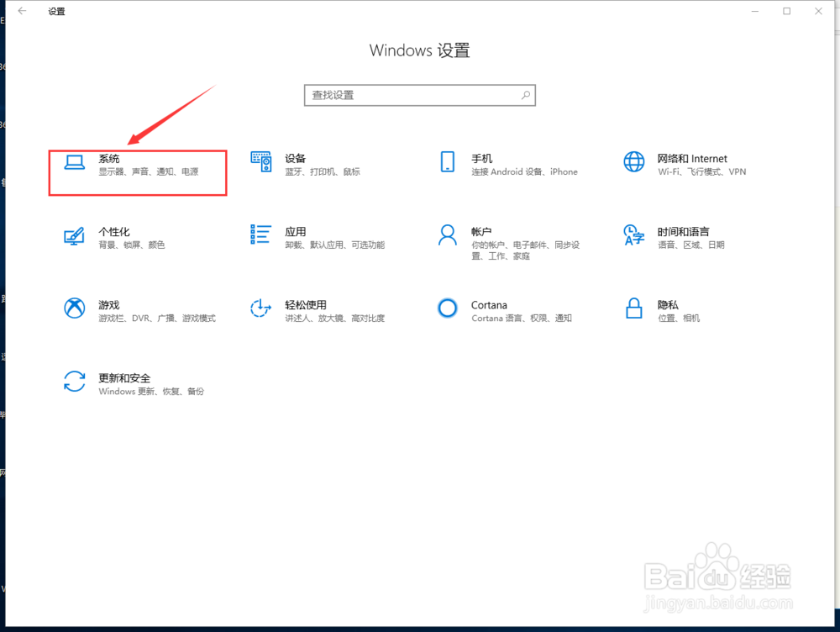Select the Cortana title text
Viewport: 840px width, 632px height.
(489, 305)
